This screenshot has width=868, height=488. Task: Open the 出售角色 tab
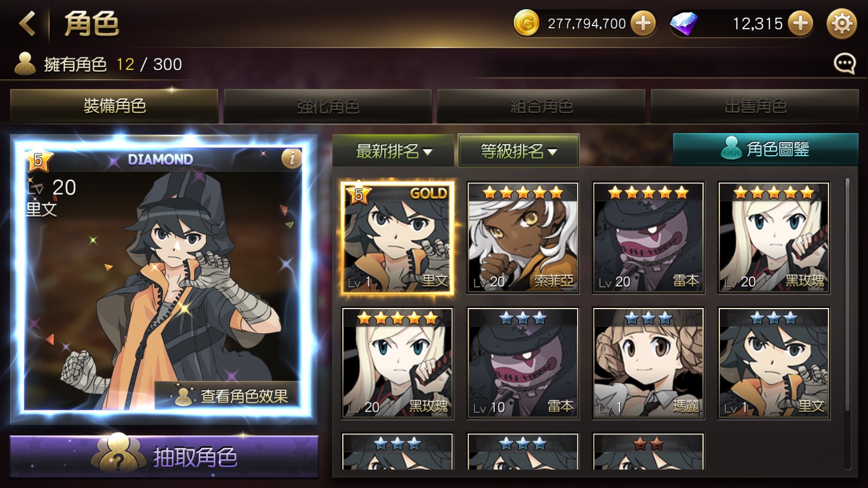tap(755, 106)
